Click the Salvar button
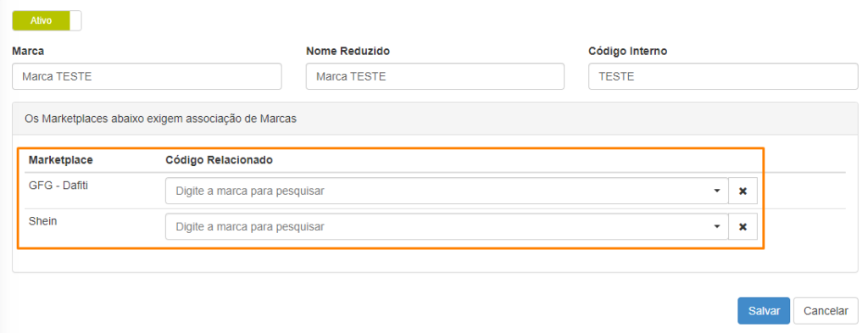This screenshot has height=333, width=868. click(x=764, y=311)
